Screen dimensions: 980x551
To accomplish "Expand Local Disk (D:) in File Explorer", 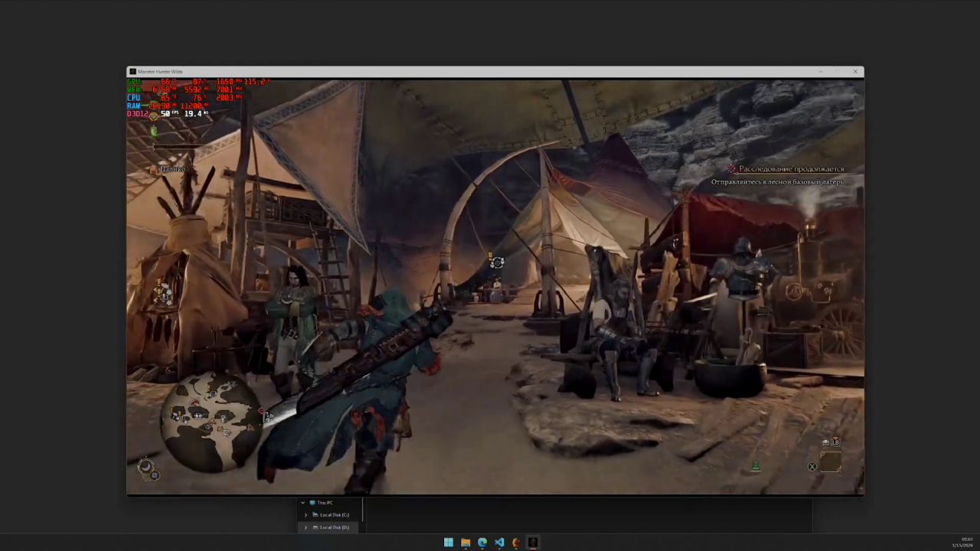I will [306, 527].
